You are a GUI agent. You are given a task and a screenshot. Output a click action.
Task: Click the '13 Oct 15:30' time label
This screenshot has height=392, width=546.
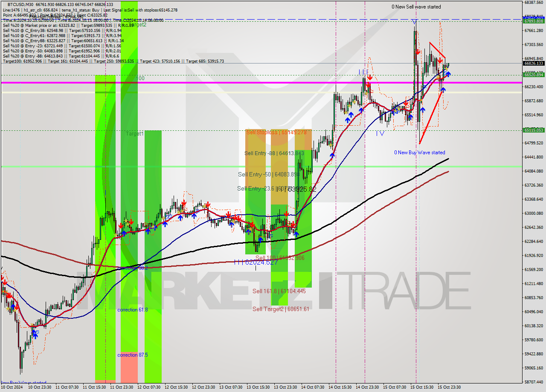tap(258, 387)
